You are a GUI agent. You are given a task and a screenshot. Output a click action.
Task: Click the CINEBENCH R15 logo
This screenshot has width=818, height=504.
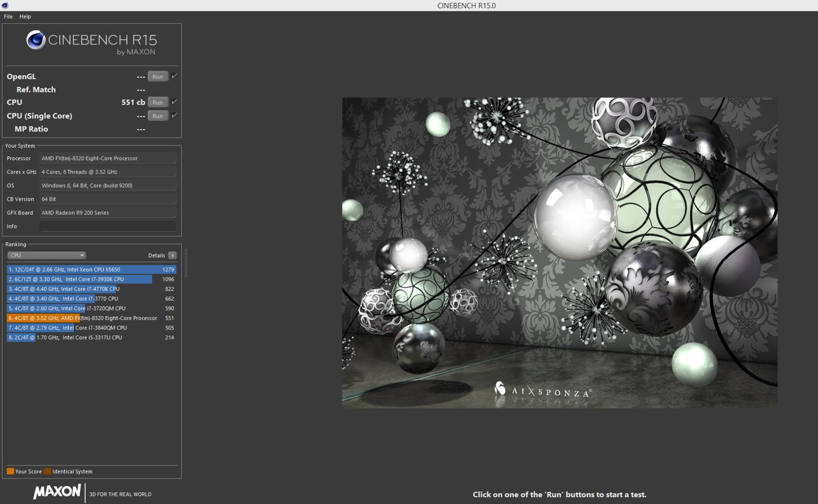click(x=91, y=43)
